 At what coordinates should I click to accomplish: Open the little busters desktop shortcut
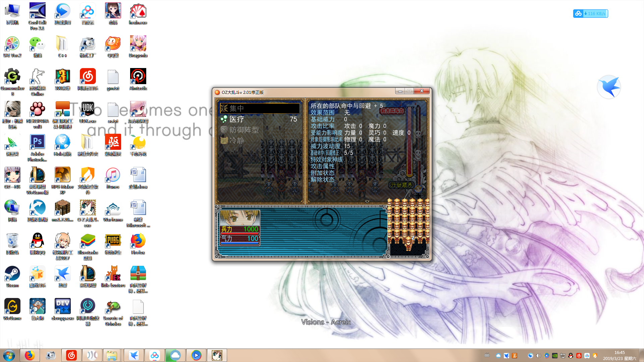113,277
